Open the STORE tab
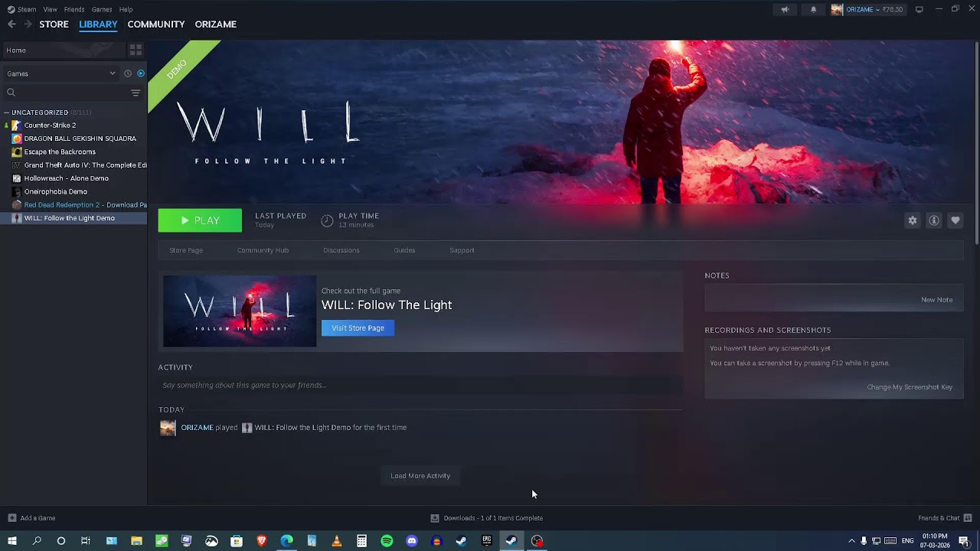980x551 pixels. (x=54, y=24)
